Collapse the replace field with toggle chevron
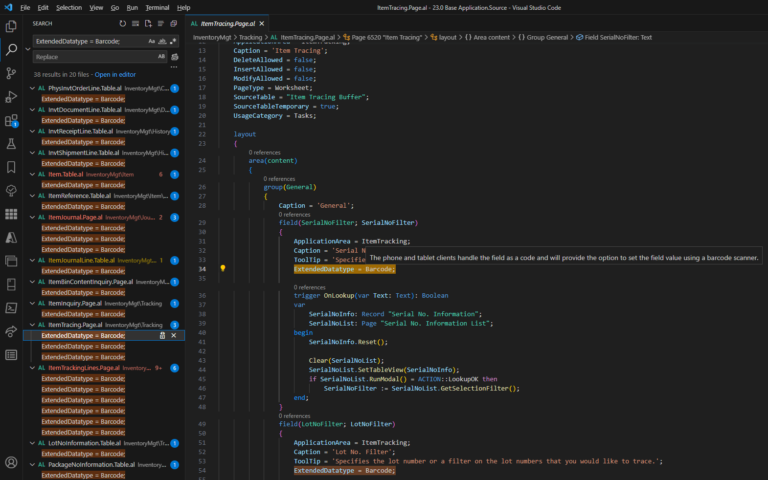 pyautogui.click(x=27, y=49)
